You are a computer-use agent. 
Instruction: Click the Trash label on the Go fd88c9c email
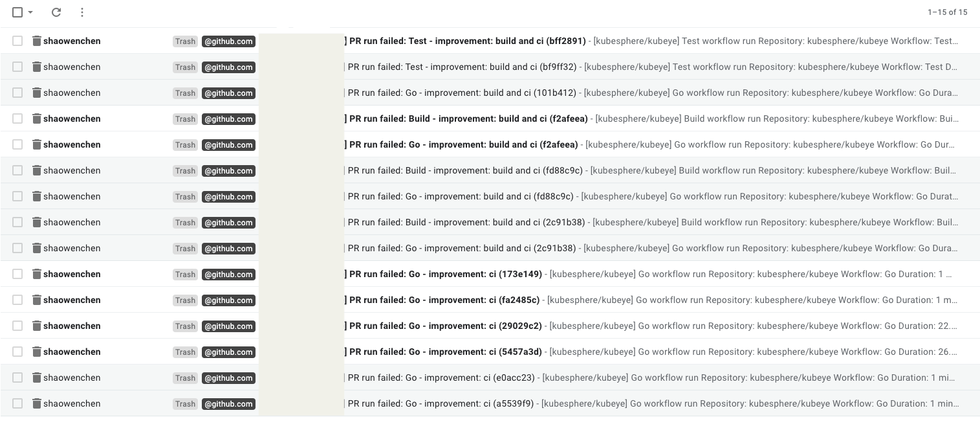[185, 196]
